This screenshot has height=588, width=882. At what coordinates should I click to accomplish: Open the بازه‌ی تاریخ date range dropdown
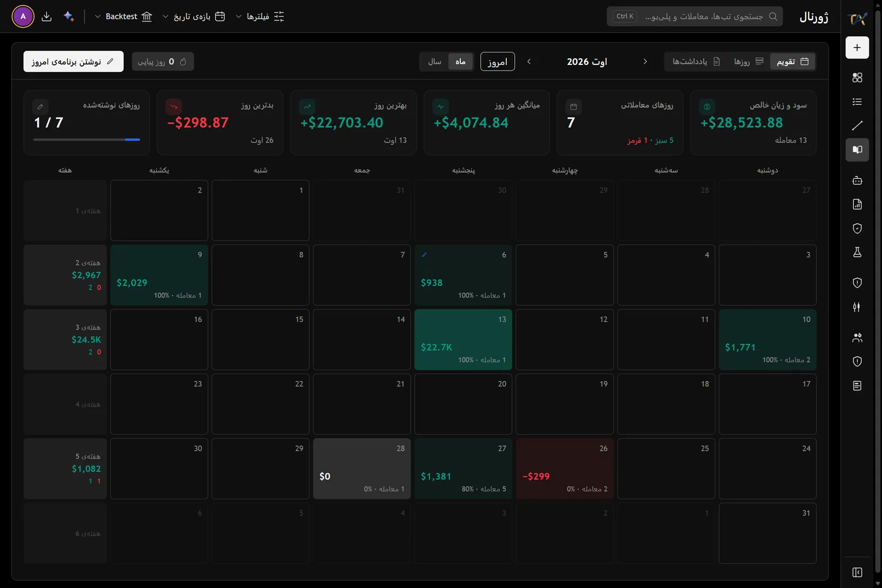pyautogui.click(x=193, y=17)
